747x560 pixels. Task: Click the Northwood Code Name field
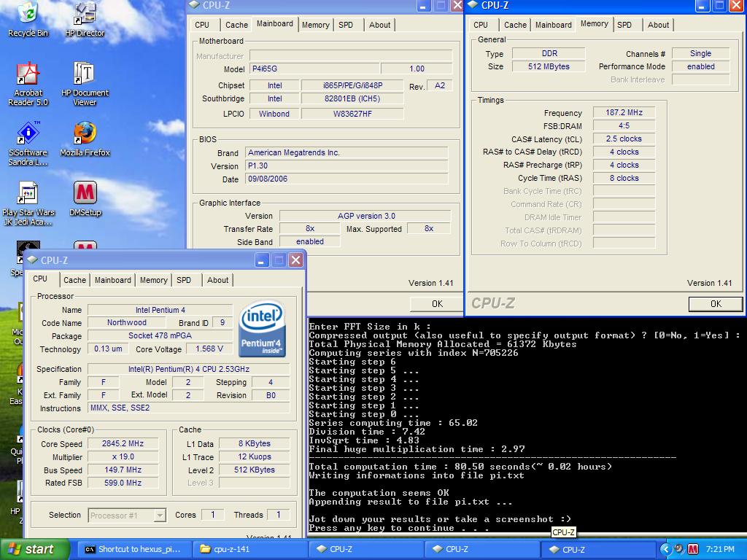pyautogui.click(x=126, y=322)
